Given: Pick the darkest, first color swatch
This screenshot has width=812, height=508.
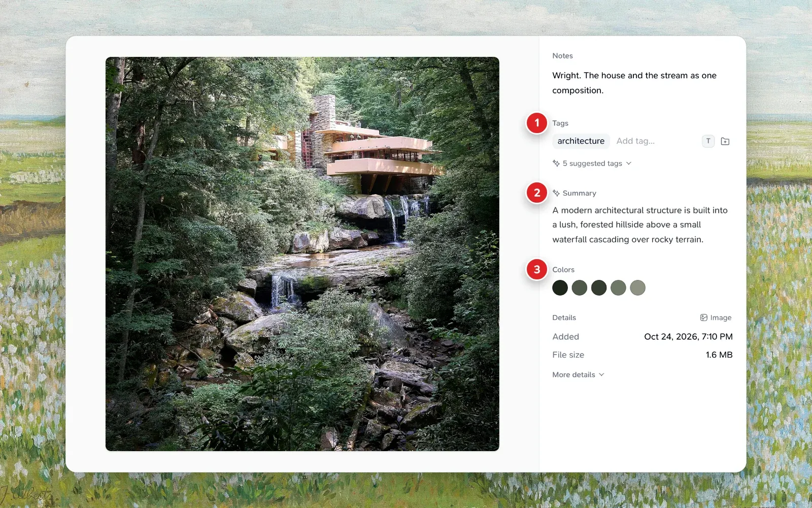Looking at the screenshot, I should pos(560,288).
